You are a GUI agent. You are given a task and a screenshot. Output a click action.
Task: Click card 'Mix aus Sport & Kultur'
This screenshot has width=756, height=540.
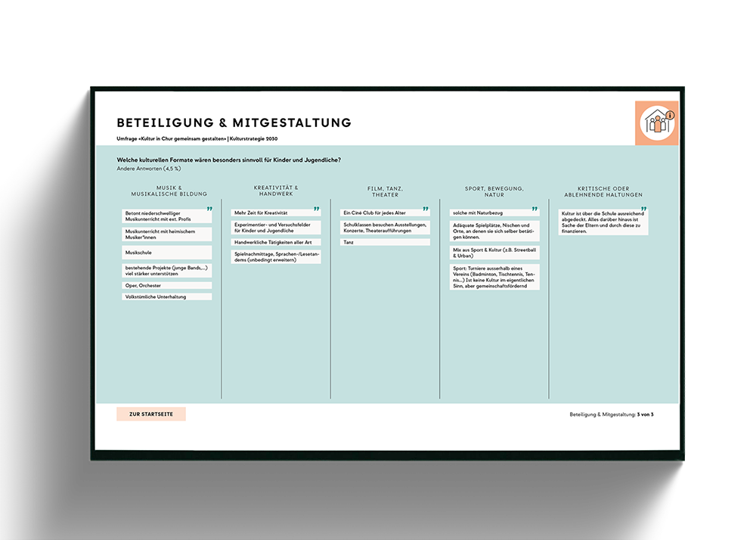coord(494,253)
